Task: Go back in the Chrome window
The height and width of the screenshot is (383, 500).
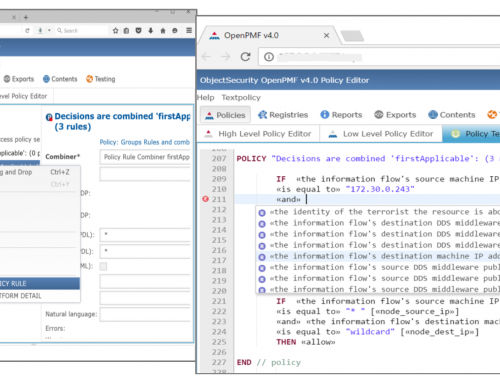Action: coord(206,57)
